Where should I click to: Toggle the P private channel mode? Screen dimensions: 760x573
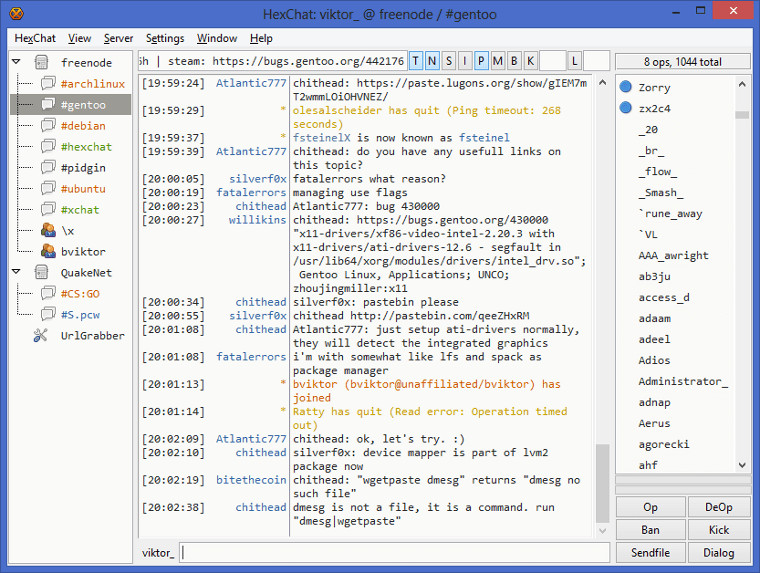[481, 61]
